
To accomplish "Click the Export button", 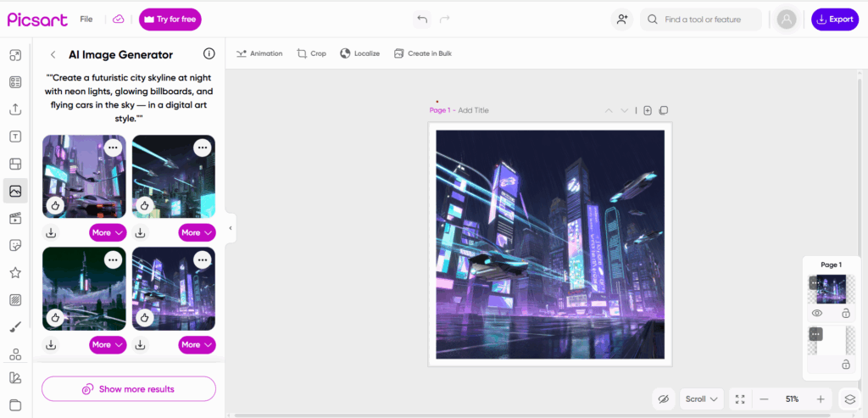I will click(x=835, y=20).
